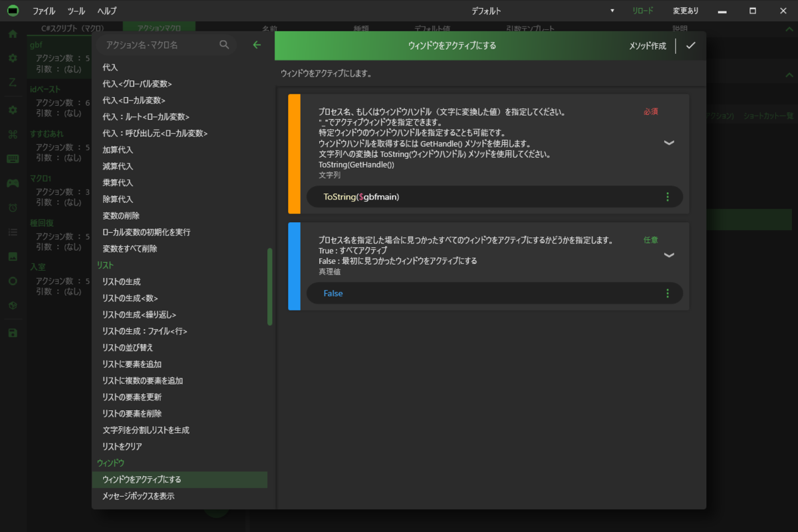The height and width of the screenshot is (532, 798).
Task: Click the 変更あり button
Action: 686,11
